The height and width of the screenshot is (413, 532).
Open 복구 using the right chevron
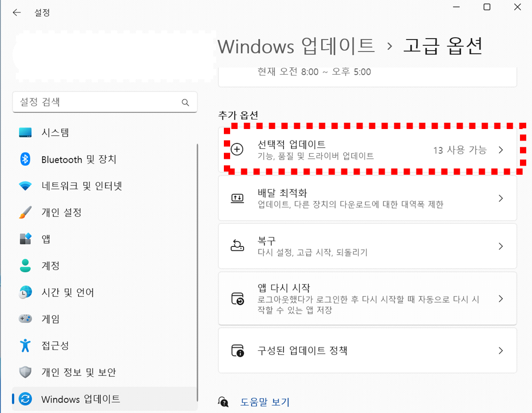(501, 246)
